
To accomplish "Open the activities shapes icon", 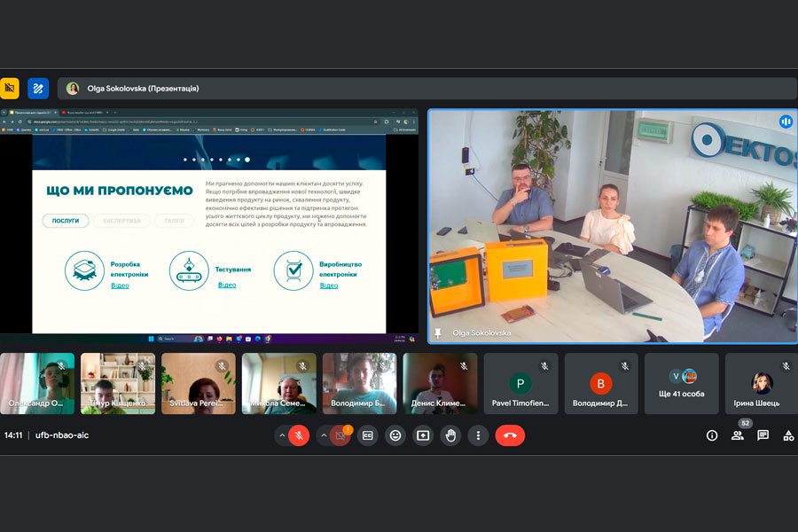I will [788, 435].
